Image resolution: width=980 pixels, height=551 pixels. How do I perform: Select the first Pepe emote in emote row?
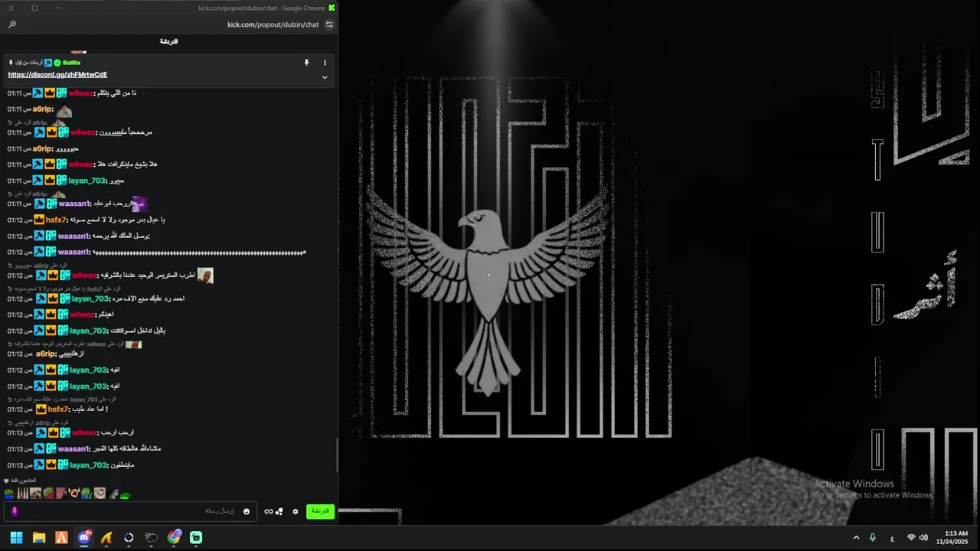pyautogui.click(x=9, y=494)
